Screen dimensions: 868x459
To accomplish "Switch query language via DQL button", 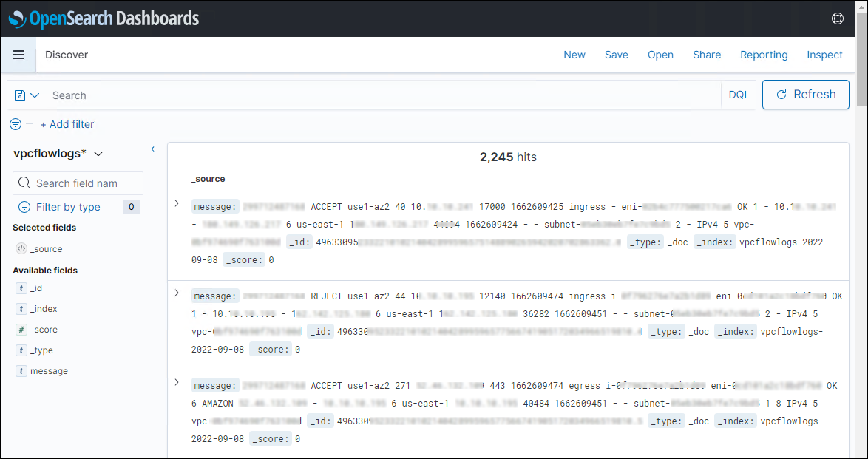I will (739, 95).
